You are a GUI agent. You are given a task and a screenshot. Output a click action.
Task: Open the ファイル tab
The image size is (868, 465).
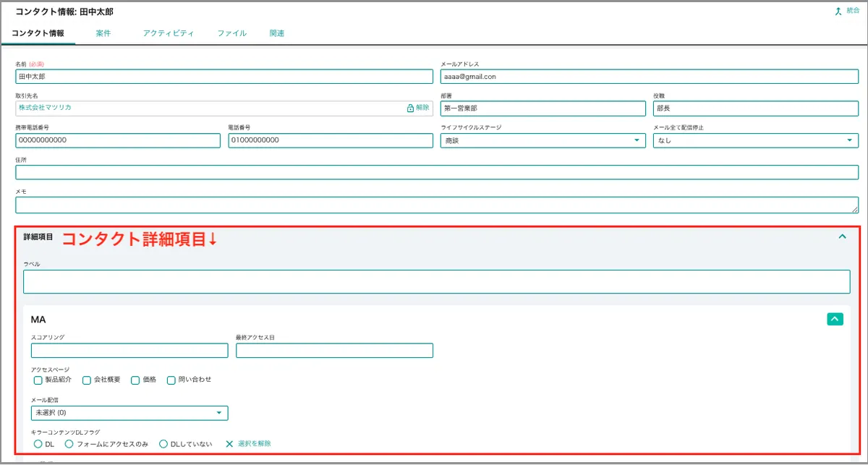[231, 33]
